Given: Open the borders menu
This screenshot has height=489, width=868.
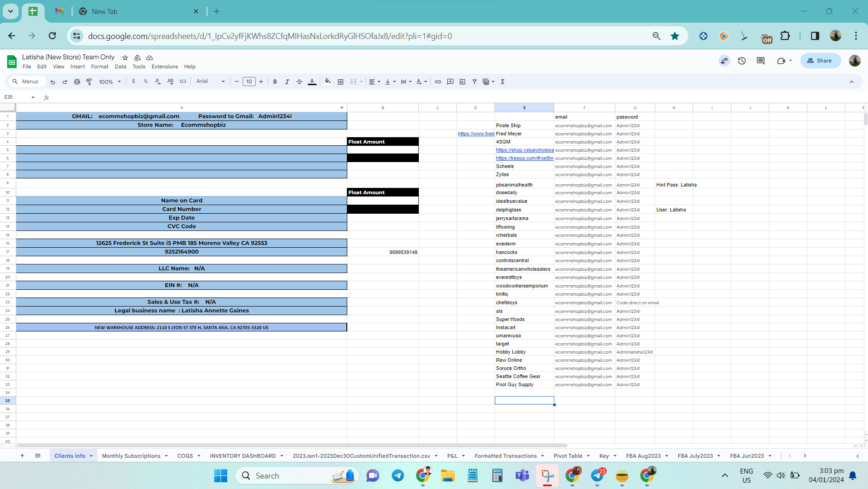Looking at the screenshot, I should [x=340, y=82].
